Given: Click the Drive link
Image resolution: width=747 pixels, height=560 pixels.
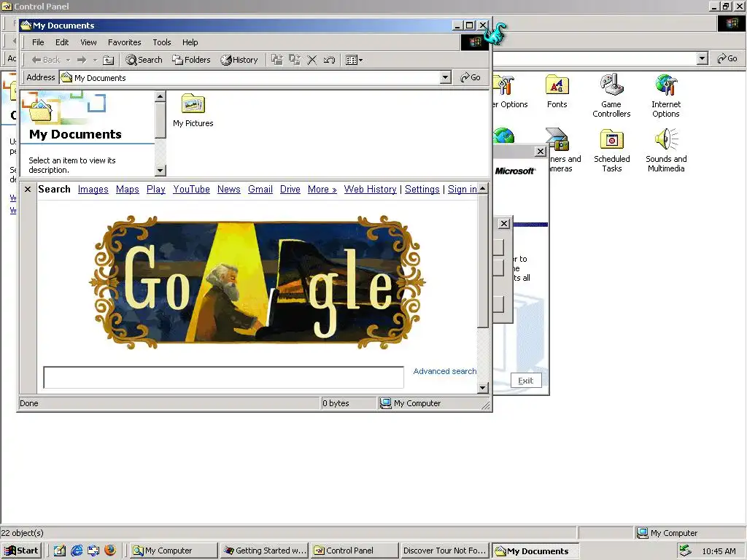Looking at the screenshot, I should point(290,189).
